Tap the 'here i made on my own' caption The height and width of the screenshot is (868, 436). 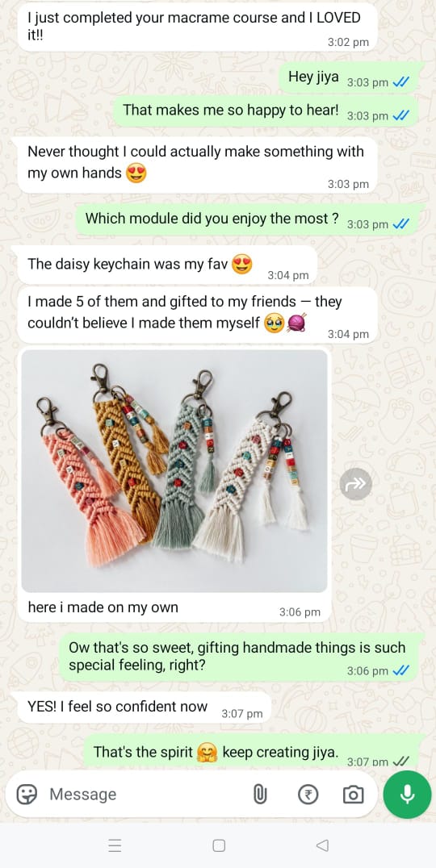coord(103,607)
